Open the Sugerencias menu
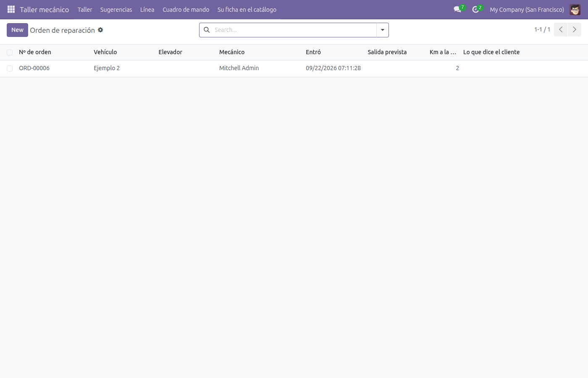 [x=116, y=10]
